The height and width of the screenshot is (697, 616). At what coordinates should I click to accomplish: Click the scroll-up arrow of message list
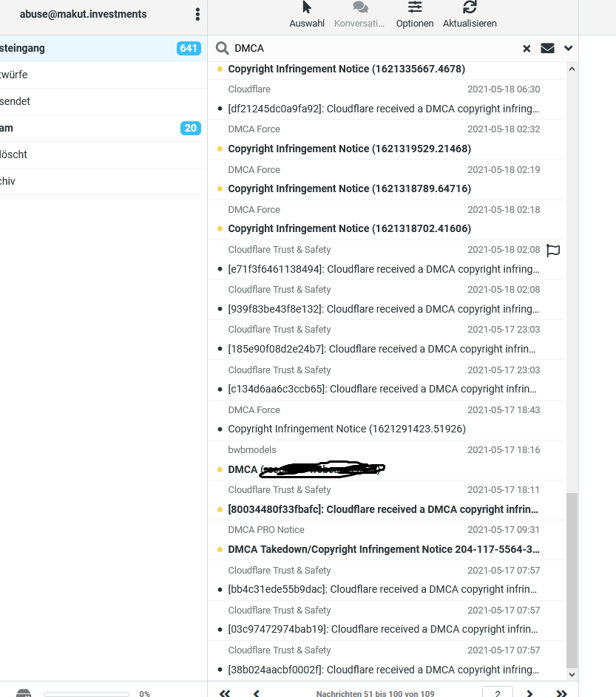(x=572, y=69)
